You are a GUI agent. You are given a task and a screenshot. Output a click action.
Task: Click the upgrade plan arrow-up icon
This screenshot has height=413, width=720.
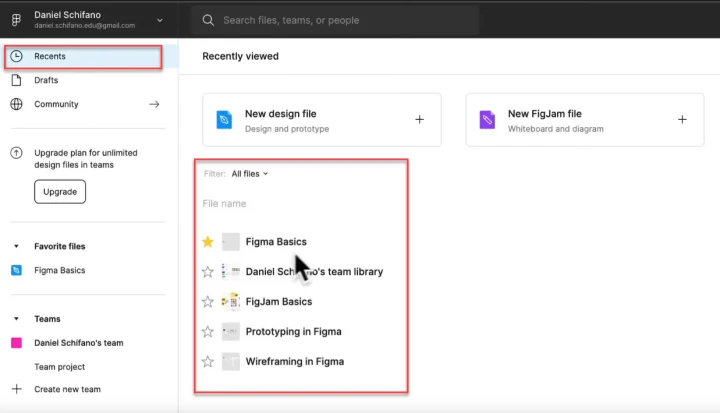(x=17, y=153)
